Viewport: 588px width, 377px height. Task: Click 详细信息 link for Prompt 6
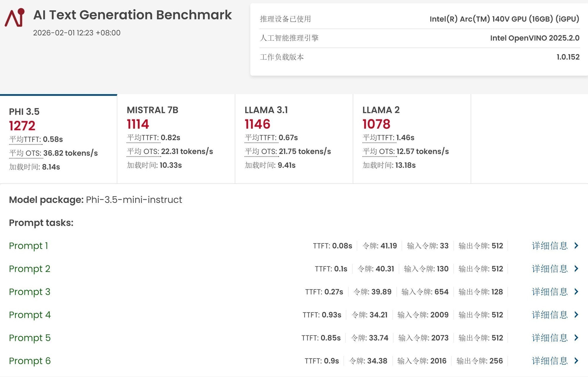tap(549, 361)
